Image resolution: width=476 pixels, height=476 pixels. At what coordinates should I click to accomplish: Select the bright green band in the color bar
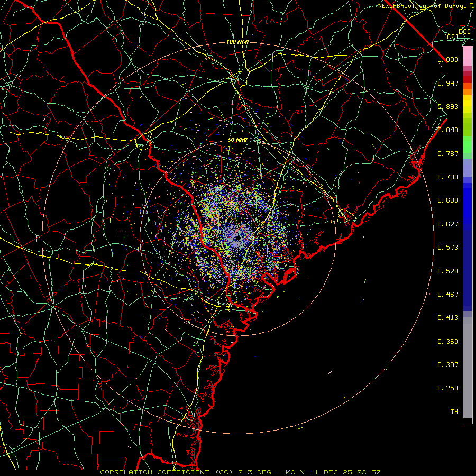[467, 144]
